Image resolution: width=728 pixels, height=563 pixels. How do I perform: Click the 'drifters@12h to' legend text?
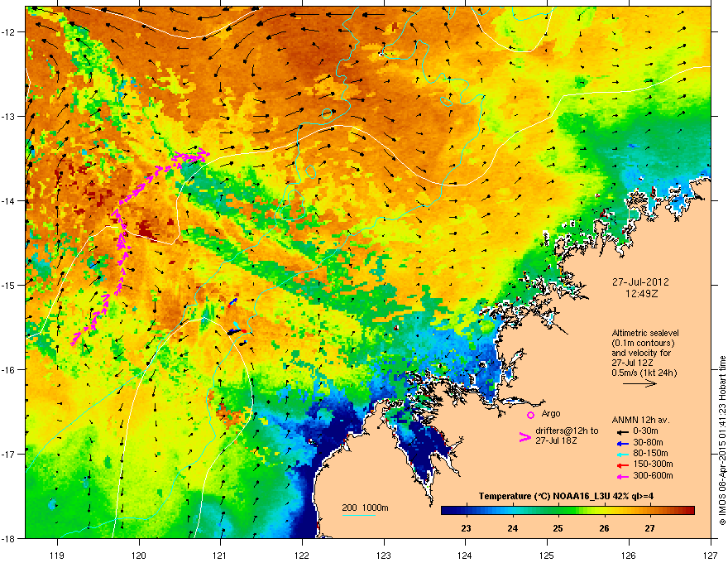click(x=567, y=431)
